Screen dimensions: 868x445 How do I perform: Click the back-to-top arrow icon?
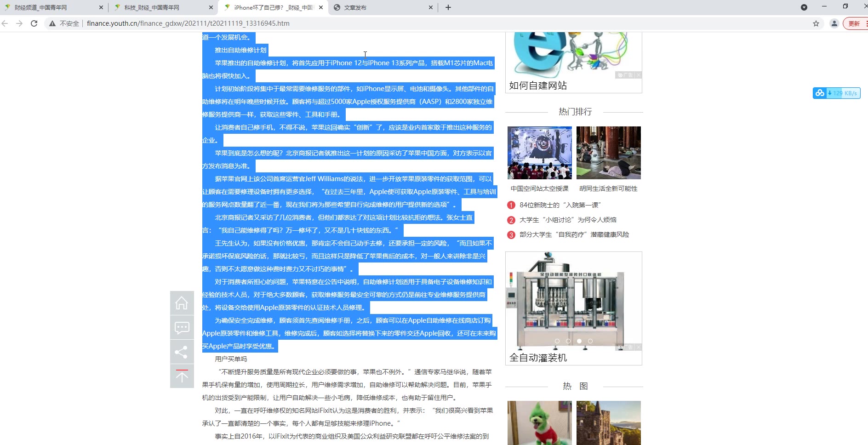(x=182, y=376)
